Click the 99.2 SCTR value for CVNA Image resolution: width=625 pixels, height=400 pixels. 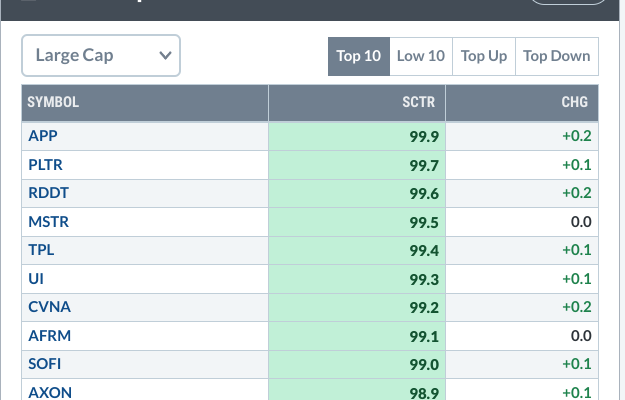click(424, 308)
